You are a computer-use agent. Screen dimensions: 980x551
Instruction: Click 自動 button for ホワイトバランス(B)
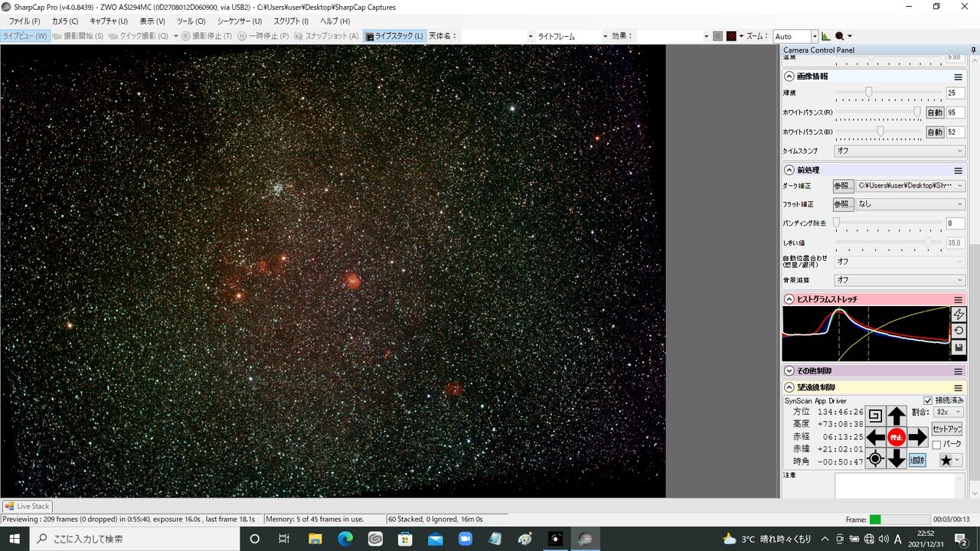point(935,132)
